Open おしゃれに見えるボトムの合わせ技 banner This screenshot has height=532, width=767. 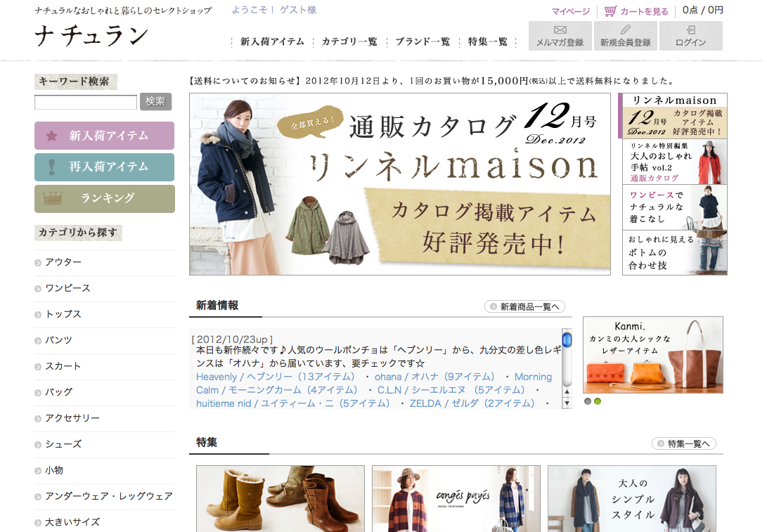click(674, 253)
